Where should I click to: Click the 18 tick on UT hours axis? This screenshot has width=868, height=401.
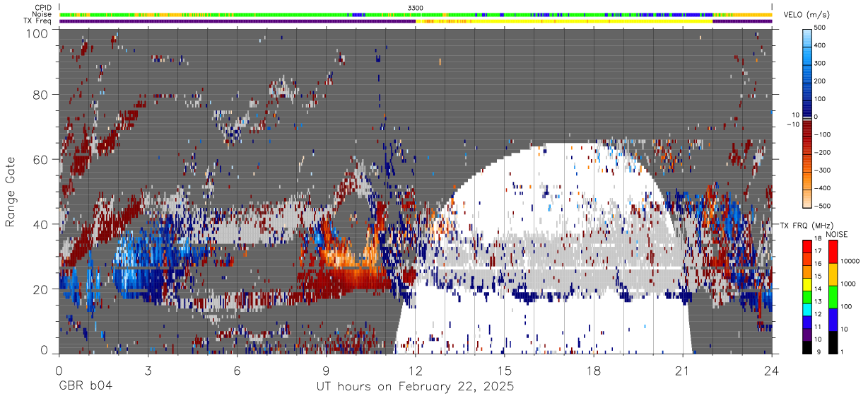(594, 370)
